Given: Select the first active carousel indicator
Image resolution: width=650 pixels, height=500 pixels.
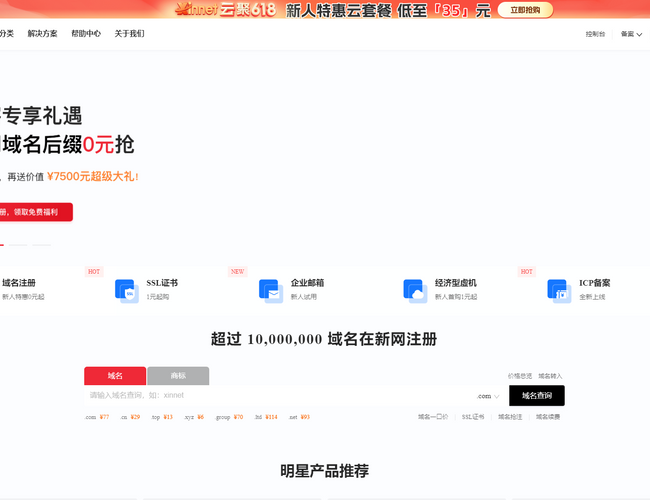Looking at the screenshot, I should point(2,245).
